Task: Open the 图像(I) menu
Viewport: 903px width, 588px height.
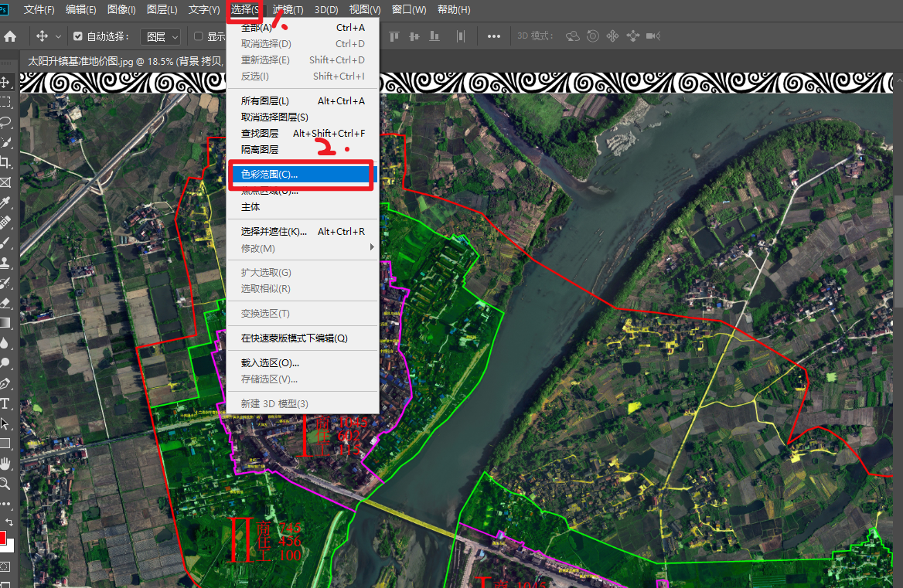Action: click(121, 10)
